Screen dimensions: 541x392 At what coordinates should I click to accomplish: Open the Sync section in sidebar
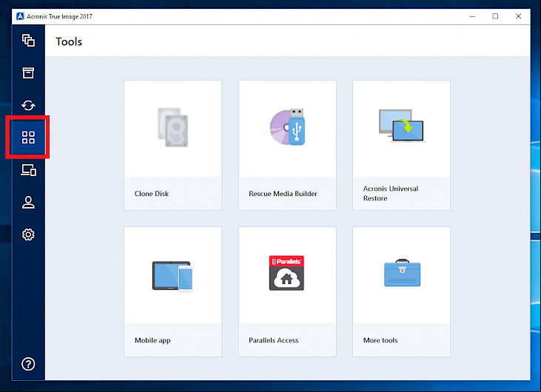point(28,105)
